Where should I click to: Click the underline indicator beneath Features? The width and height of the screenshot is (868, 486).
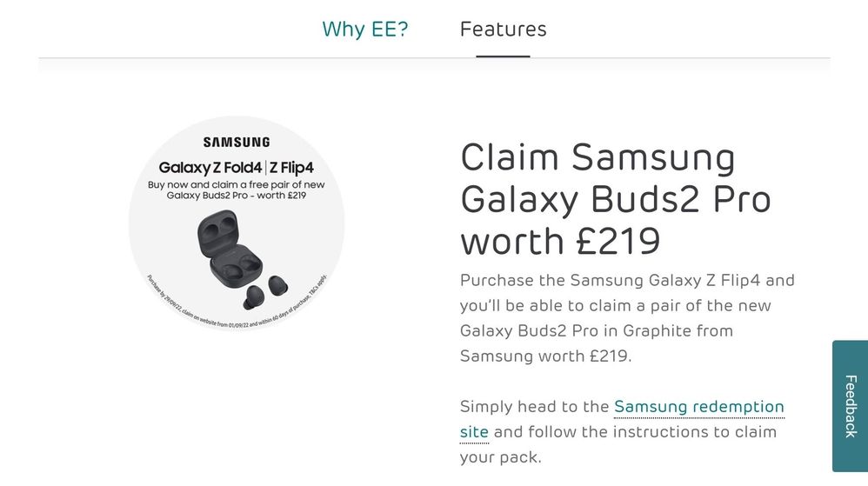point(503,56)
